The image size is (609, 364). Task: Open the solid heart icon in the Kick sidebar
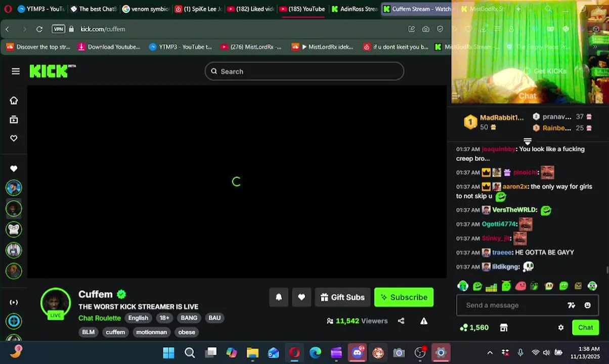[x=14, y=168]
